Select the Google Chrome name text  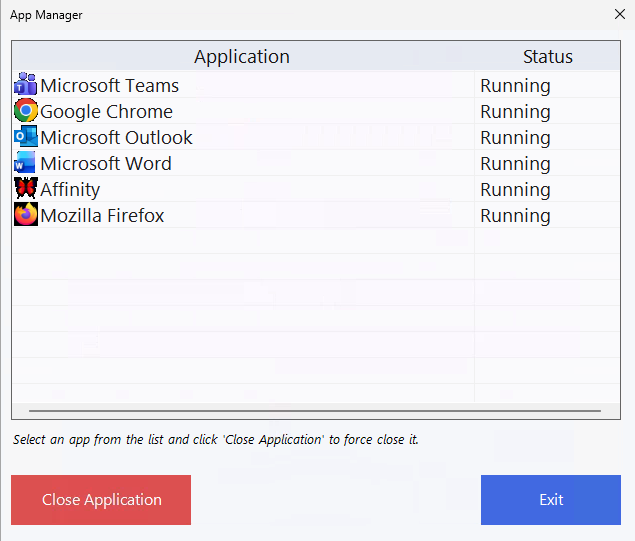pyautogui.click(x=106, y=112)
